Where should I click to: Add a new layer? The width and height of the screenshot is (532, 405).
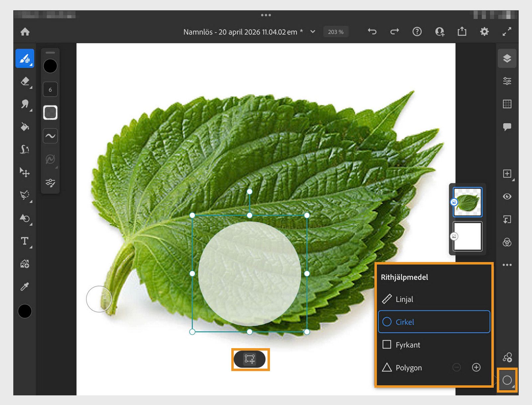click(x=507, y=174)
